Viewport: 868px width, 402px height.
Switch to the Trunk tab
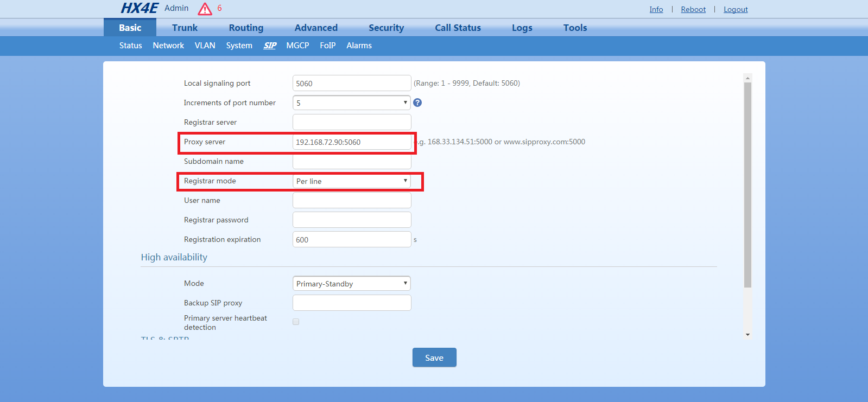pyautogui.click(x=185, y=28)
